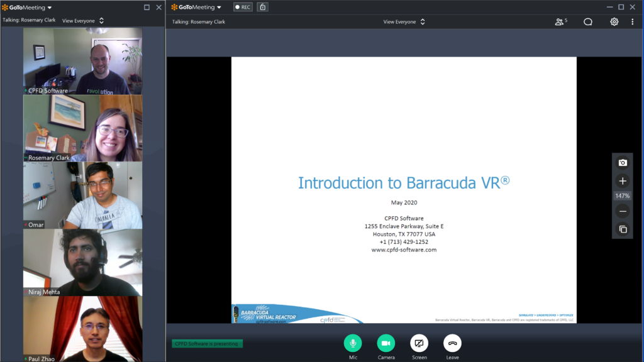Viewport: 644px width, 362px height.
Task: Open the attendees list showing 5 participants
Action: (x=560, y=21)
